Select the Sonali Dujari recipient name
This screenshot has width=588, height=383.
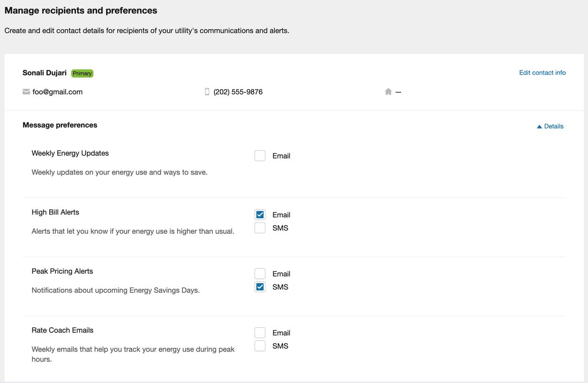[45, 73]
